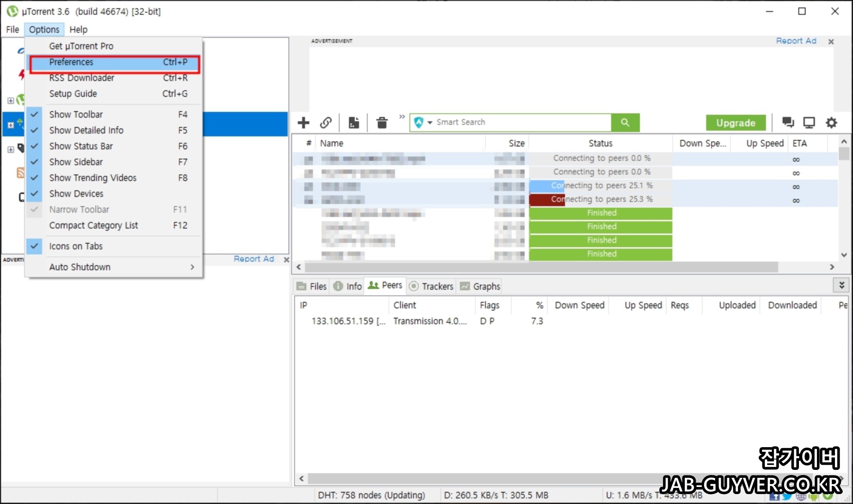This screenshot has height=504, width=853.
Task: Toggle Show Sidebar option
Action: tap(114, 162)
